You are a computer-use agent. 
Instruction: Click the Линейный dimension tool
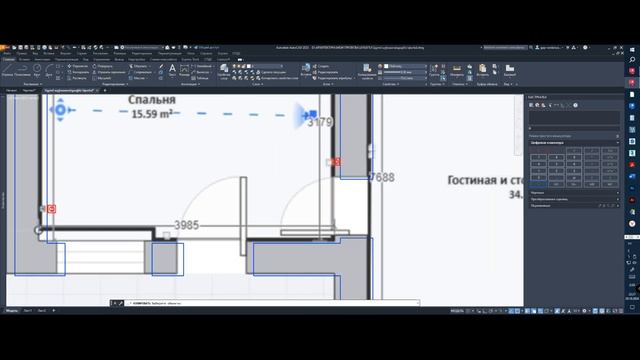point(202,66)
